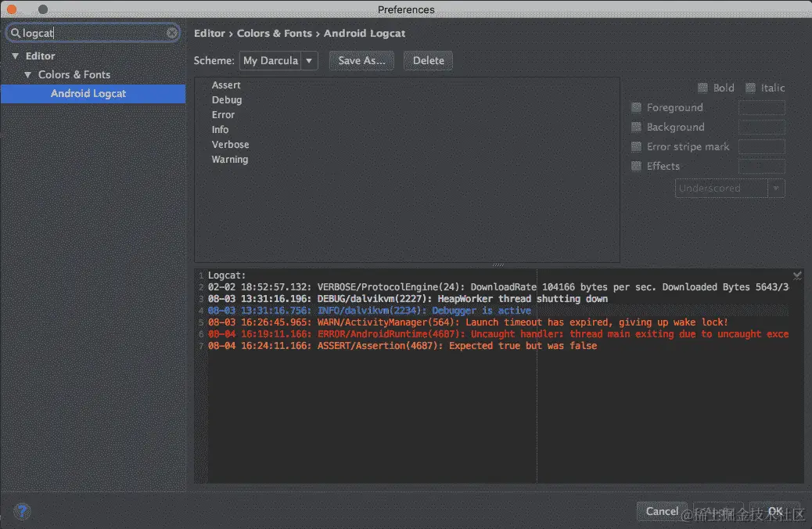
Task: Click inside the logcat search field
Action: click(93, 33)
